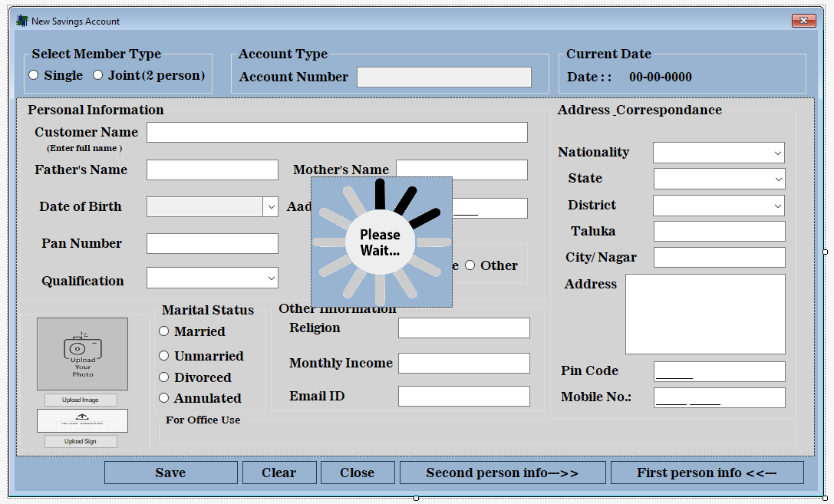834x504 pixels.
Task: Focus the Pin Code field
Action: [719, 371]
